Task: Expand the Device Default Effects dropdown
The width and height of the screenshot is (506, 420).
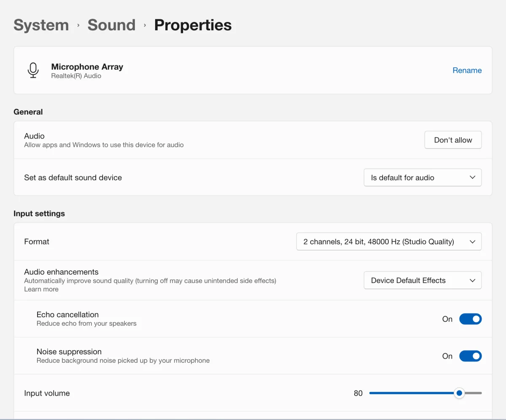Action: (x=423, y=280)
